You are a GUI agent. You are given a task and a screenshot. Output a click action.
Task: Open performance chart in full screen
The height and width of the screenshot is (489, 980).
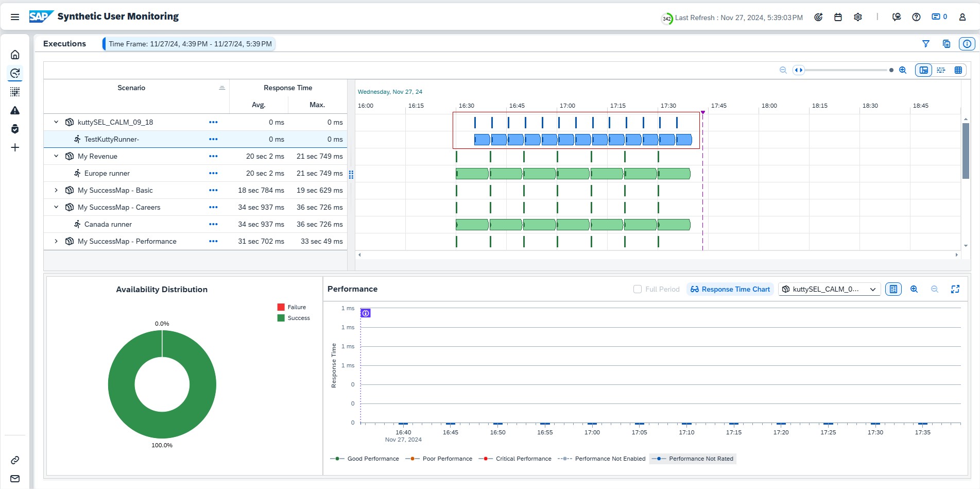[x=955, y=289]
